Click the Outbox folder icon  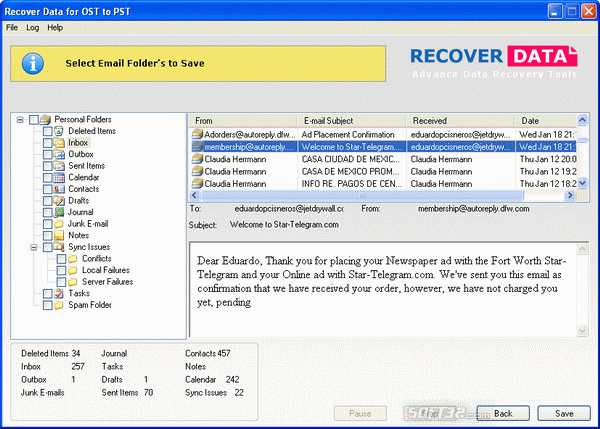59,154
